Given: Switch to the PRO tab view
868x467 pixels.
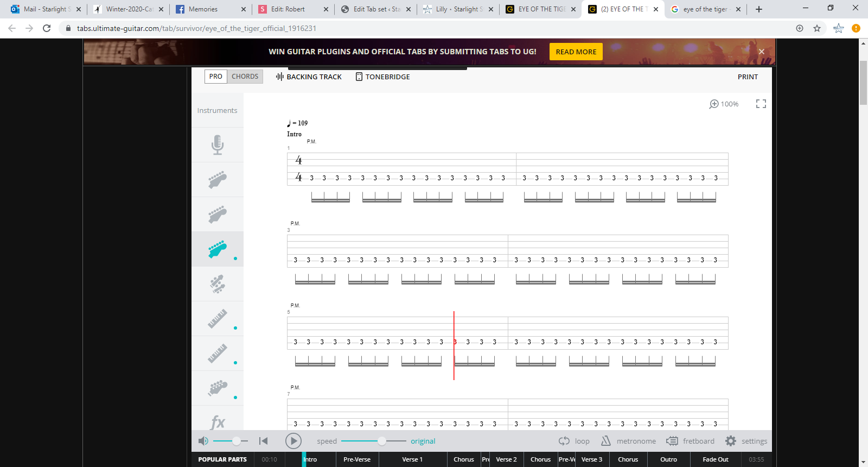Looking at the screenshot, I should pos(216,77).
